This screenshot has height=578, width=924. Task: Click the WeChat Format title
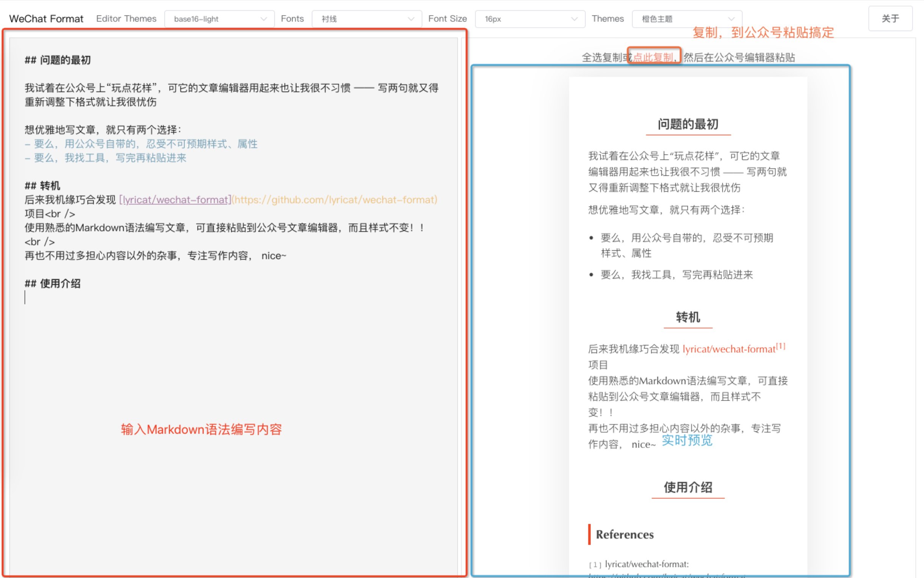click(x=46, y=19)
